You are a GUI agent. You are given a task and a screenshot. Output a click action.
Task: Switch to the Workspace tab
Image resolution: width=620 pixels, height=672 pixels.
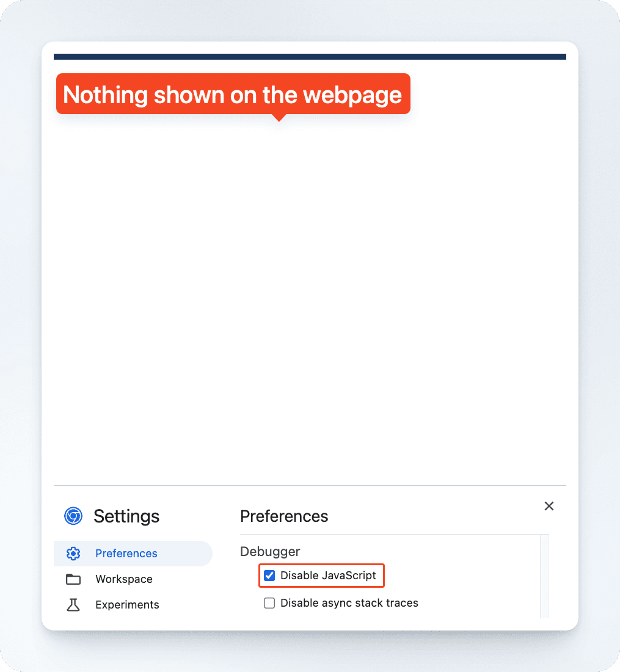(x=124, y=579)
